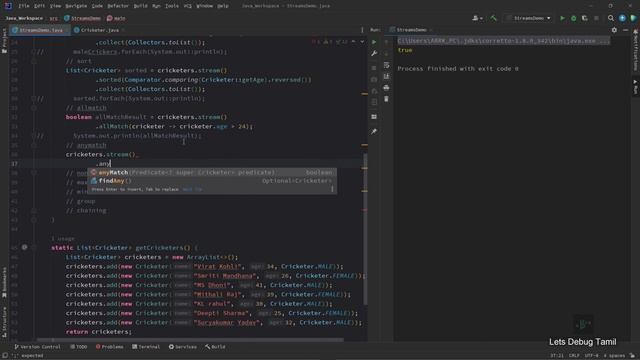
Task: Hide the Run panel with minimize icon
Action: point(625,30)
